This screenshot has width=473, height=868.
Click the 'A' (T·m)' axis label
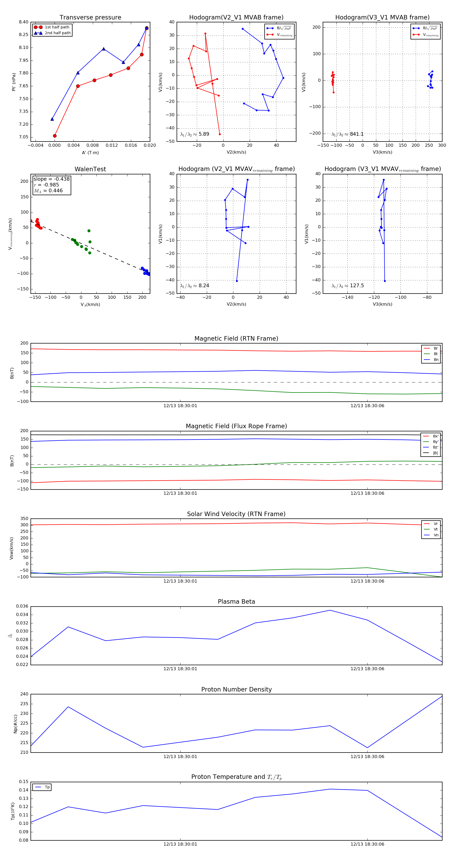coord(90,153)
